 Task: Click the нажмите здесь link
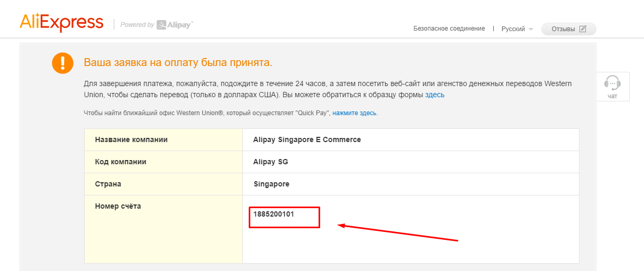click(355, 113)
